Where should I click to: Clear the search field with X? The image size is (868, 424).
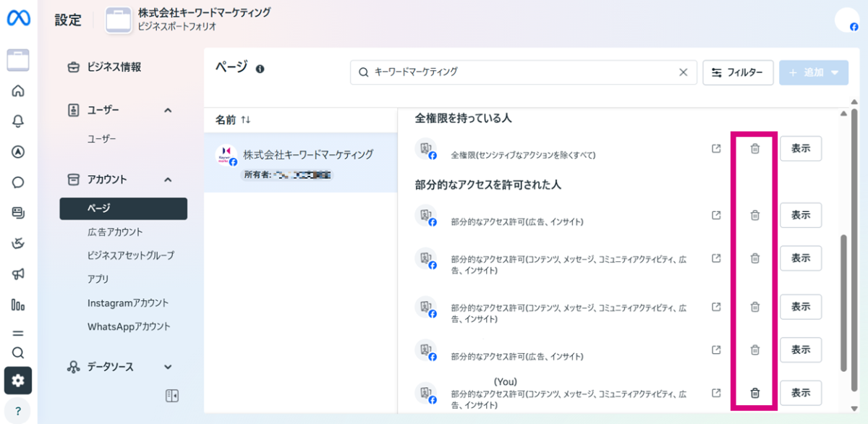tap(683, 72)
